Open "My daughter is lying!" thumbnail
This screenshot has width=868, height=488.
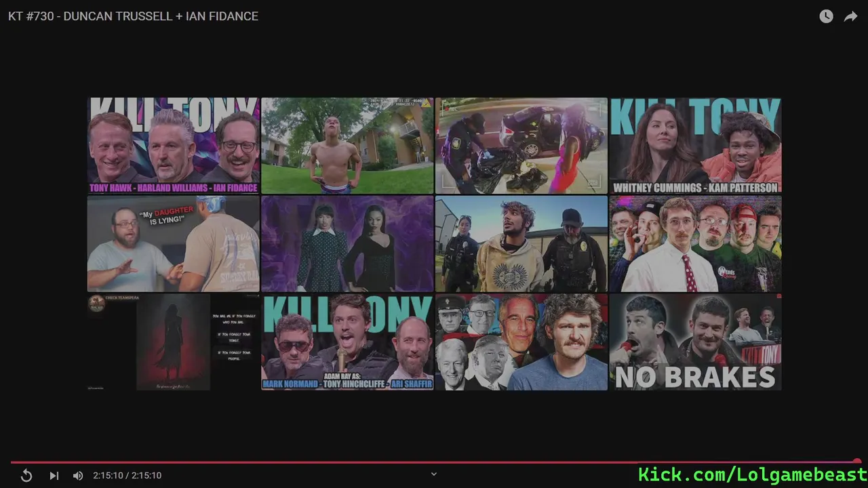click(x=173, y=244)
